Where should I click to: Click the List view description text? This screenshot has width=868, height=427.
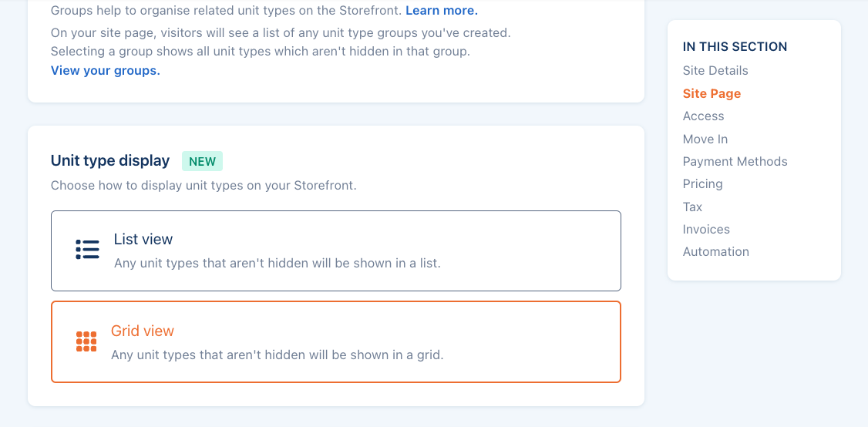pyautogui.click(x=277, y=263)
